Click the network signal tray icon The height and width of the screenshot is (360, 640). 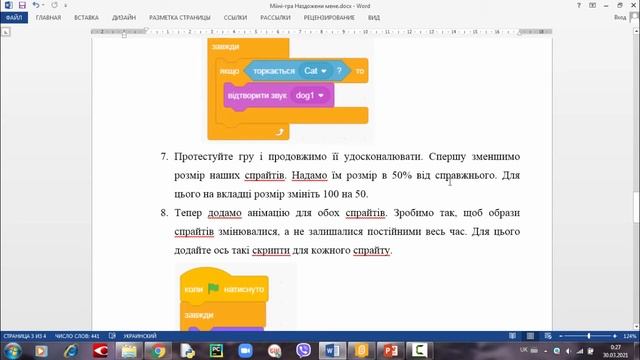click(x=580, y=351)
